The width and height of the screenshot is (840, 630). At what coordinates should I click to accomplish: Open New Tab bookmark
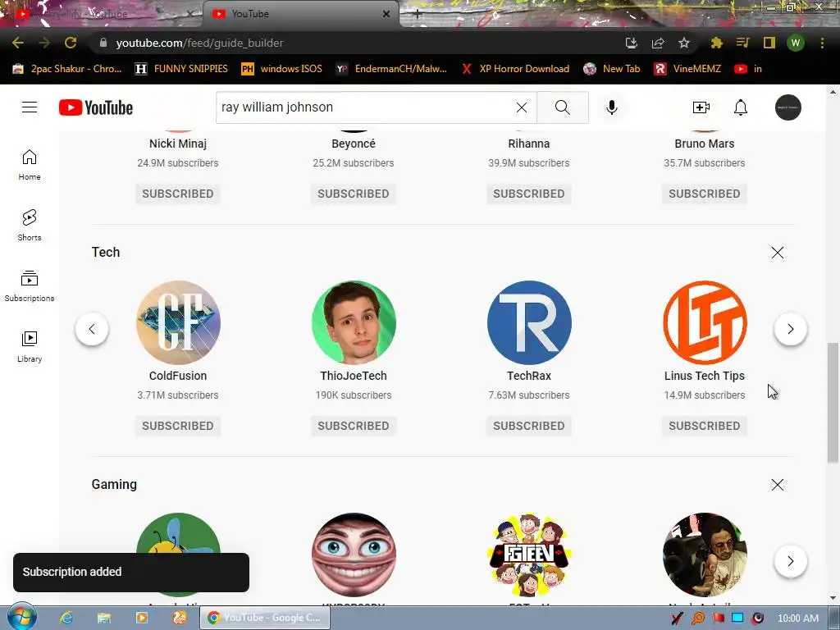click(612, 69)
